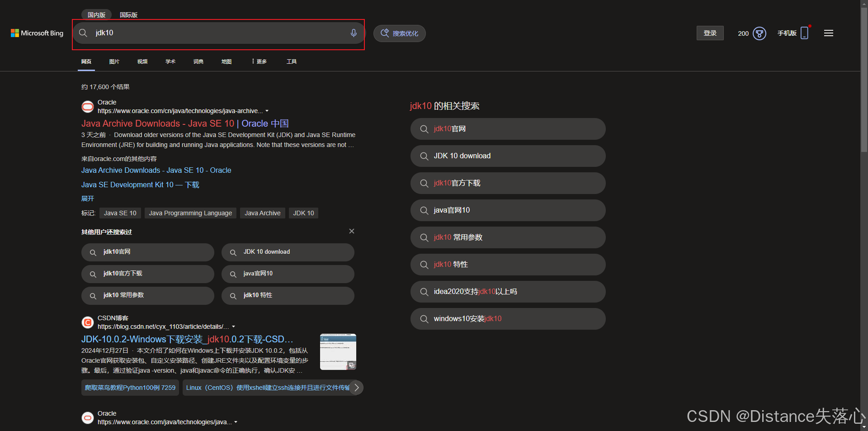Viewport: 868px width, 431px height.
Task: Search related jdk10 特性 in right sidebar
Action: [508, 265]
